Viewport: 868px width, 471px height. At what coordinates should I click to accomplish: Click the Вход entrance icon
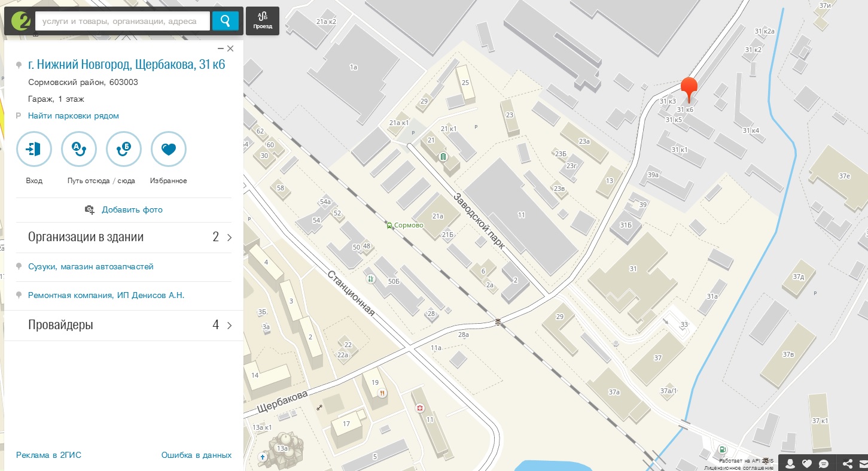pyautogui.click(x=34, y=149)
